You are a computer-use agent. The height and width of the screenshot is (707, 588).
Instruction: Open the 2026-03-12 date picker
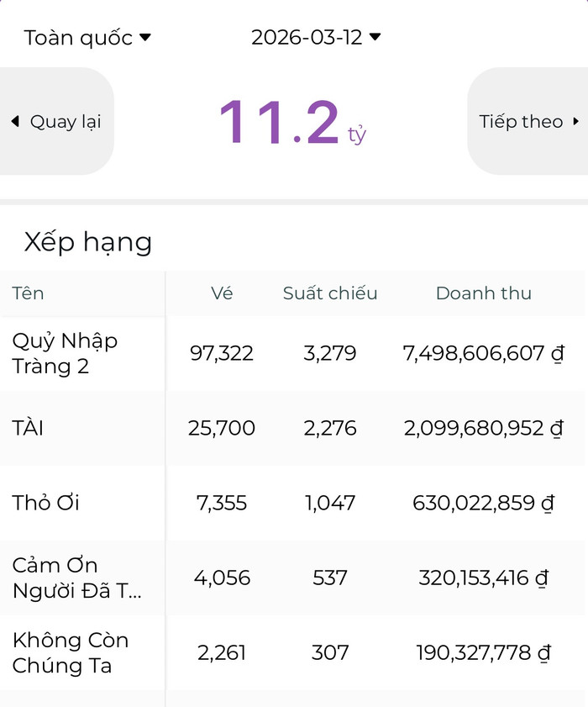tap(308, 36)
